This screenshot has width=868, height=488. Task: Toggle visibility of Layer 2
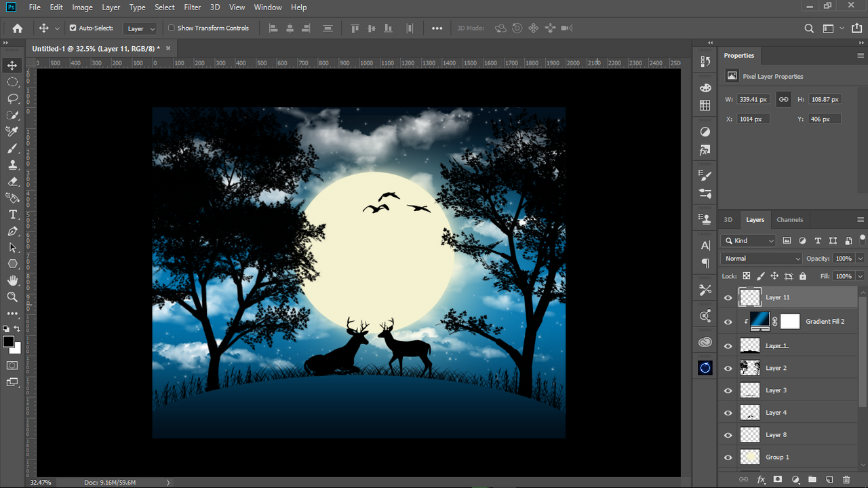click(728, 368)
